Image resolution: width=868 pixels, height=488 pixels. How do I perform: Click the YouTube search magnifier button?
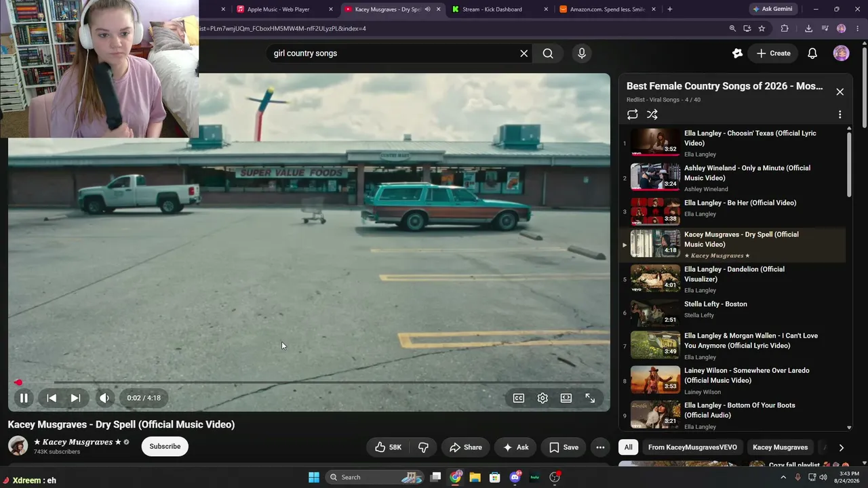[548, 54]
